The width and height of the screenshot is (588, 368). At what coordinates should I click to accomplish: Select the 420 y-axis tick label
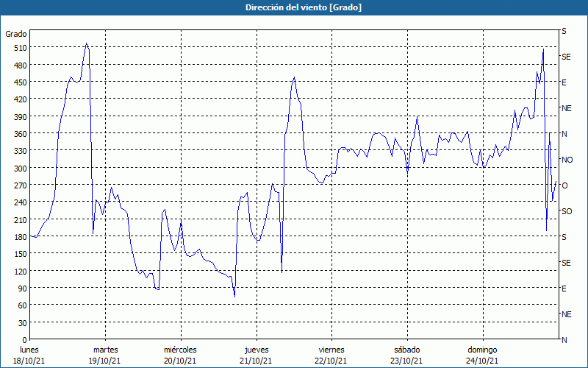point(21,99)
